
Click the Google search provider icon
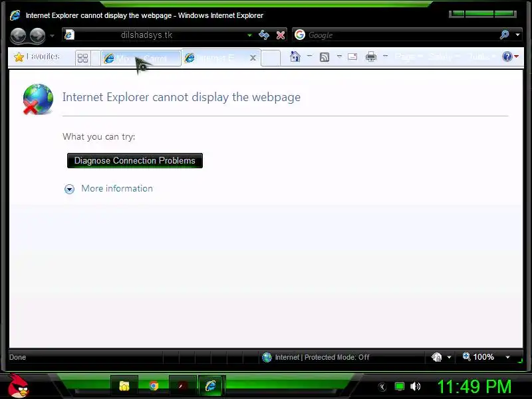click(x=300, y=35)
